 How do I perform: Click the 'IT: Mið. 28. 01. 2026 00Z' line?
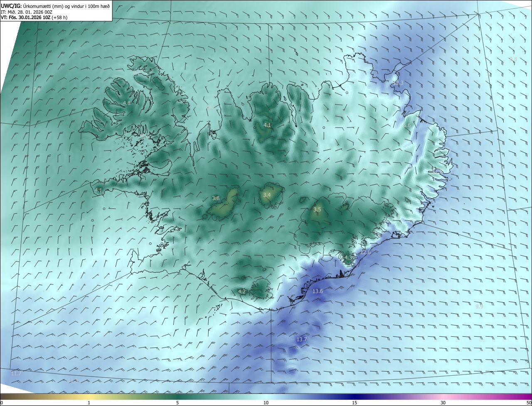coord(26,12)
